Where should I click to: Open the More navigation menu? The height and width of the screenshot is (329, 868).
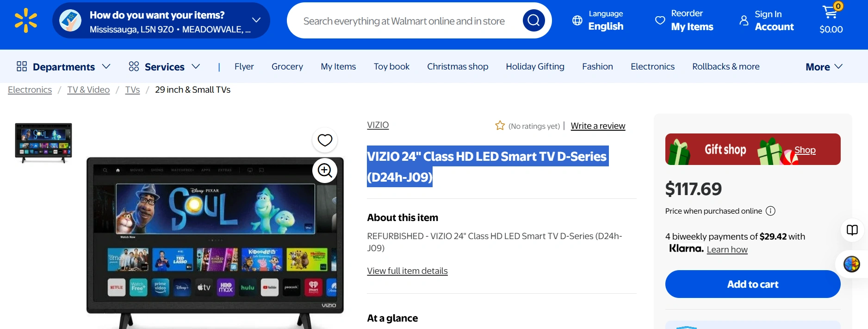click(824, 67)
